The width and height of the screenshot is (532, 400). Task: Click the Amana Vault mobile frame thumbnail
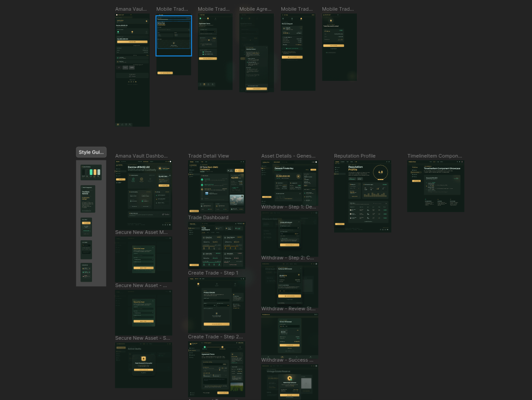[x=132, y=70]
